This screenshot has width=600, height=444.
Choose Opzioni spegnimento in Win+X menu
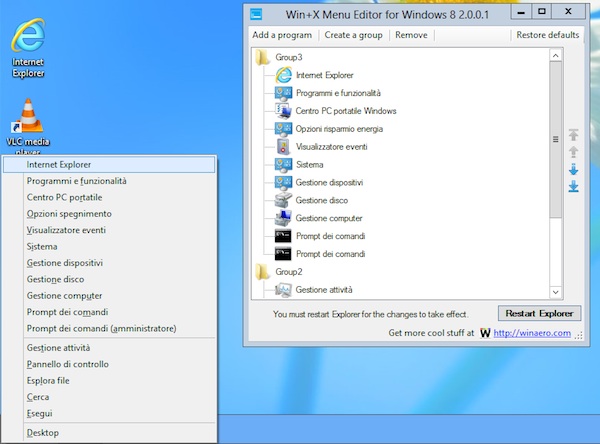tap(109, 214)
